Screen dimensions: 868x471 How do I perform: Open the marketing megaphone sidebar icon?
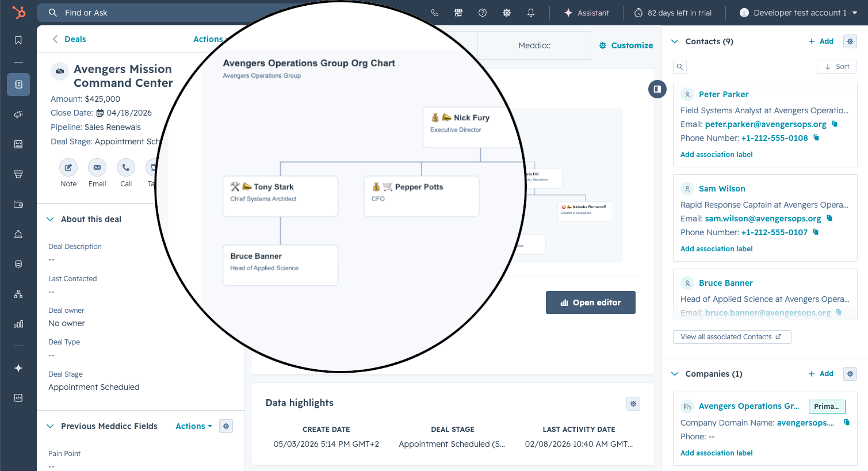pos(18,114)
